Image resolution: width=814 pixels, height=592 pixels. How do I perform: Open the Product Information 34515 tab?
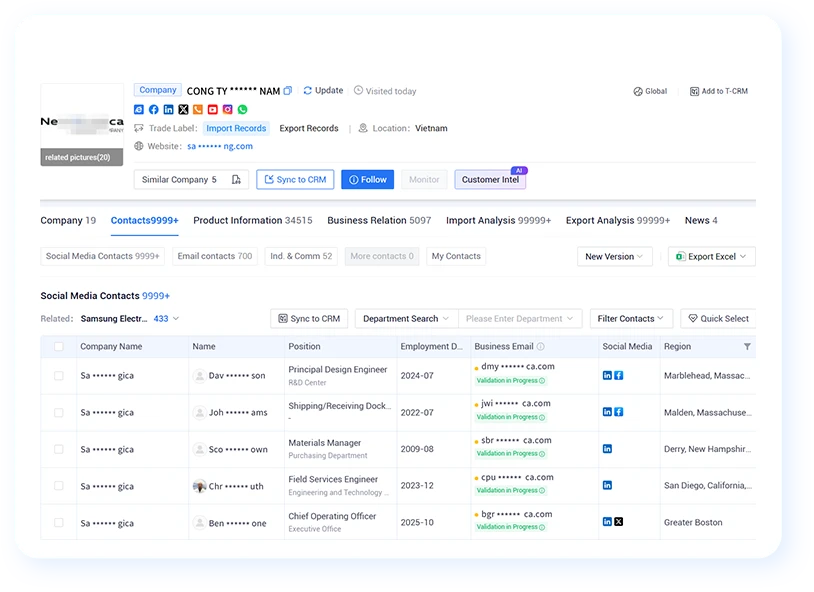pyautogui.click(x=253, y=221)
